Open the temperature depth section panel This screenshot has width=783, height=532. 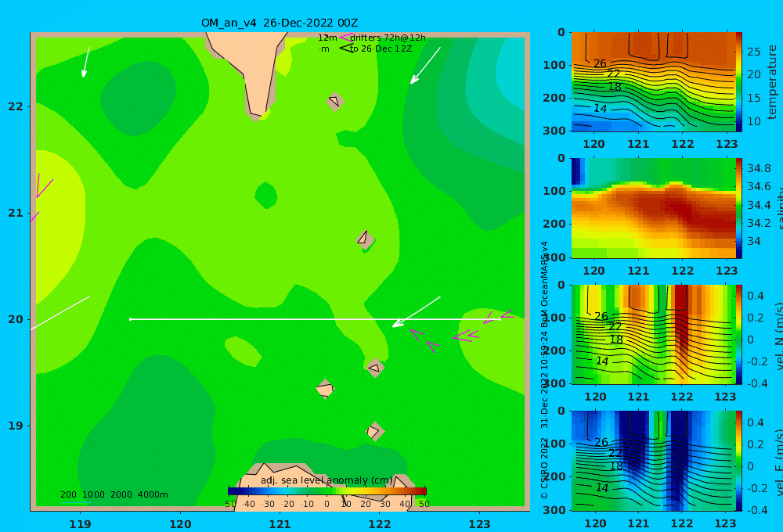[x=654, y=82]
